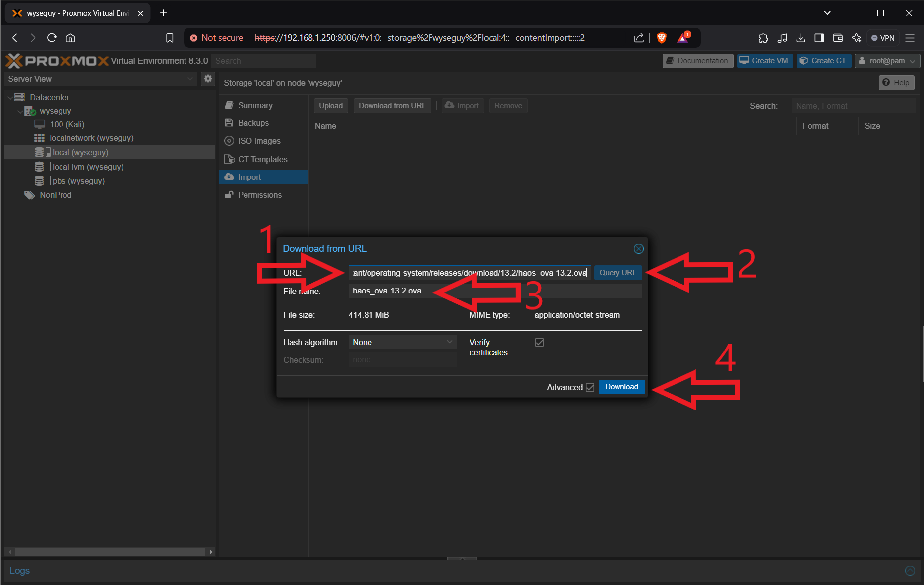The width and height of the screenshot is (924, 585).
Task: Open the Help button
Action: tap(896, 83)
